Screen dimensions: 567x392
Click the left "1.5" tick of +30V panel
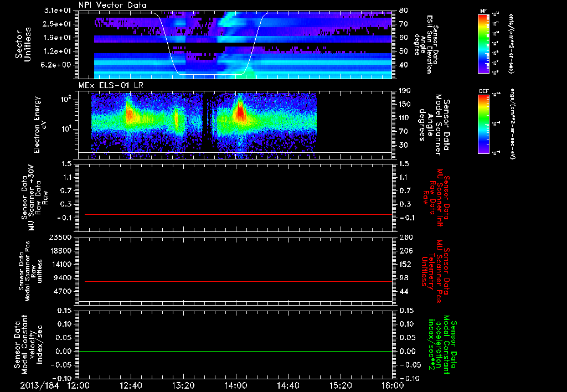(66, 164)
